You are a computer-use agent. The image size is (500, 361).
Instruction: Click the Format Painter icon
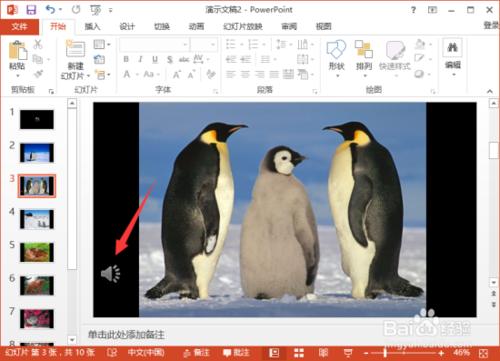click(x=38, y=74)
